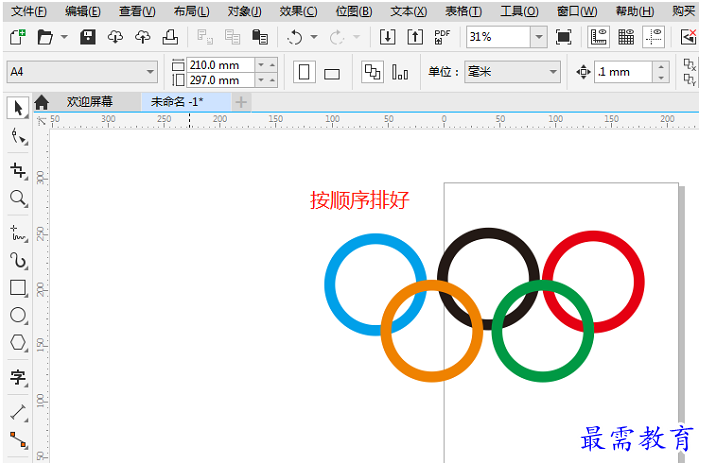Screen dimensions: 702x470
Task: Open the 效果(C) menu
Action: pyautogui.click(x=299, y=11)
